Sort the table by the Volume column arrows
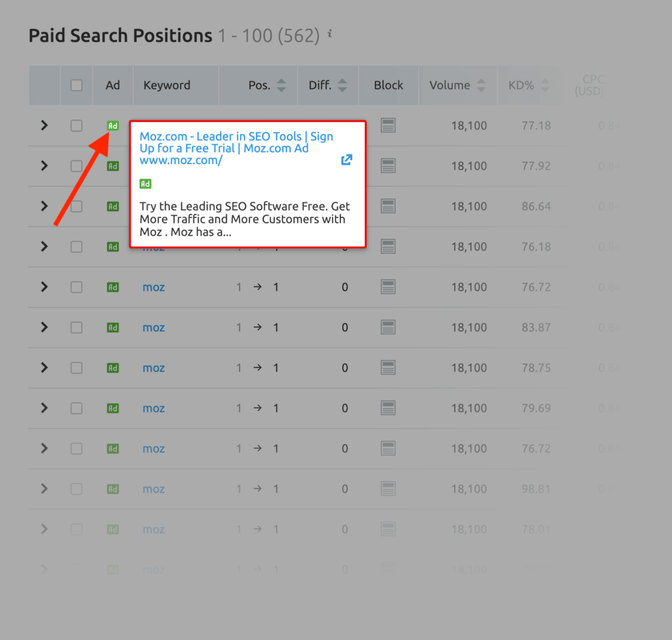 482,85
